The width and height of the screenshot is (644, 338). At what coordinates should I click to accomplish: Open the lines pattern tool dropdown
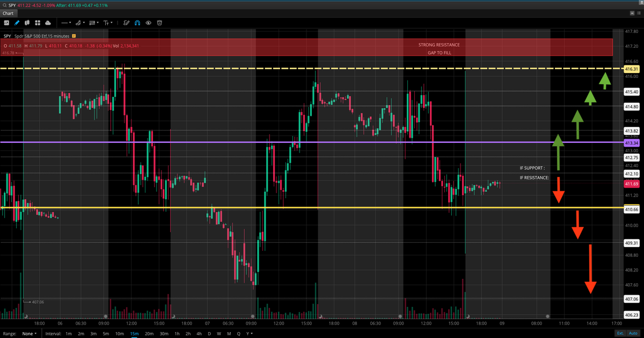[94, 23]
